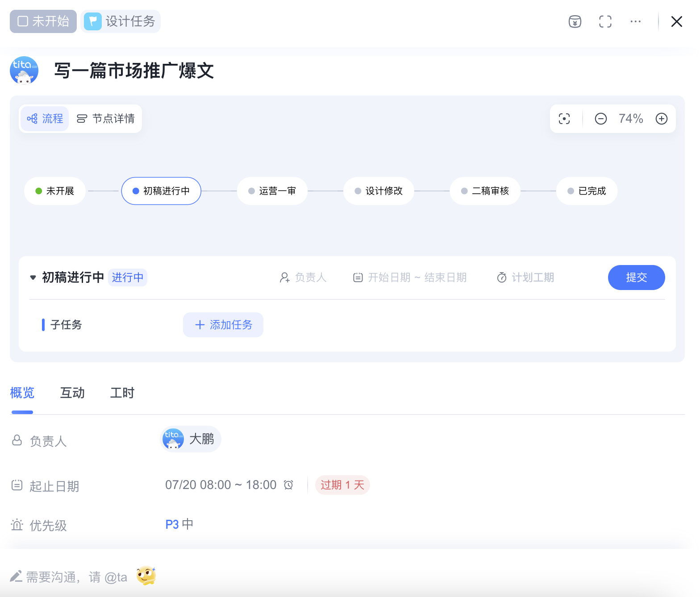The width and height of the screenshot is (700, 597).
Task: Zoom in the flow chart
Action: click(x=661, y=119)
